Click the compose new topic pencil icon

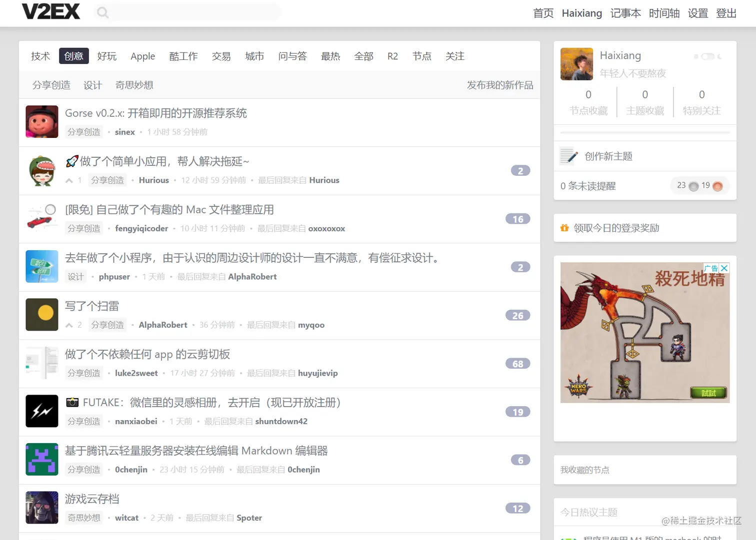568,156
